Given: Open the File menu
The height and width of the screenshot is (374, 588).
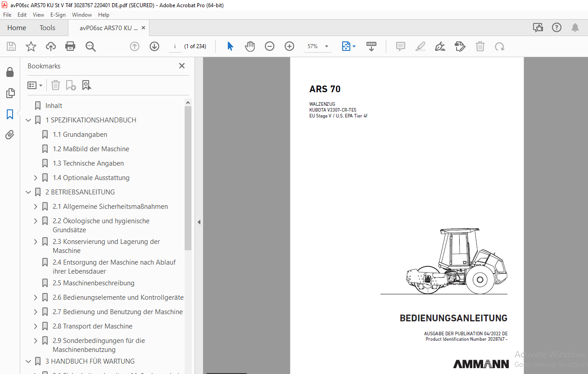Looking at the screenshot, I should click(x=7, y=15).
